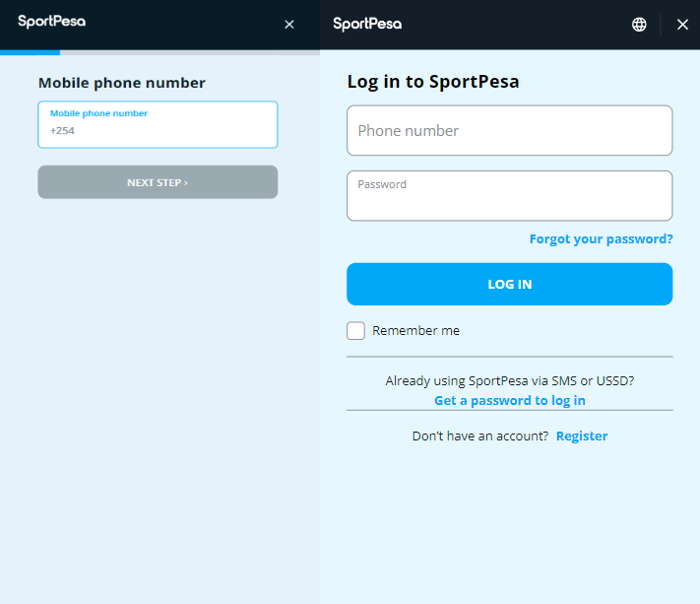Follow the 'Get a password to log in' link

point(509,400)
